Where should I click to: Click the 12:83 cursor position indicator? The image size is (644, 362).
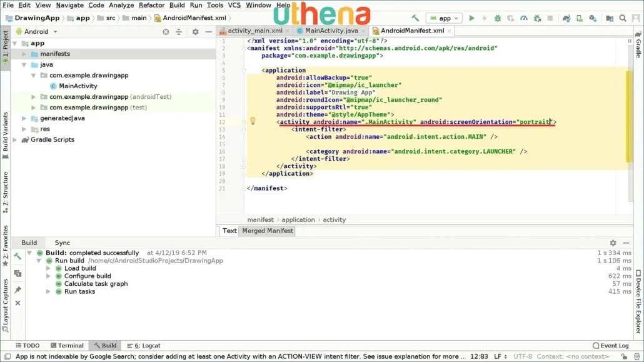click(479, 356)
